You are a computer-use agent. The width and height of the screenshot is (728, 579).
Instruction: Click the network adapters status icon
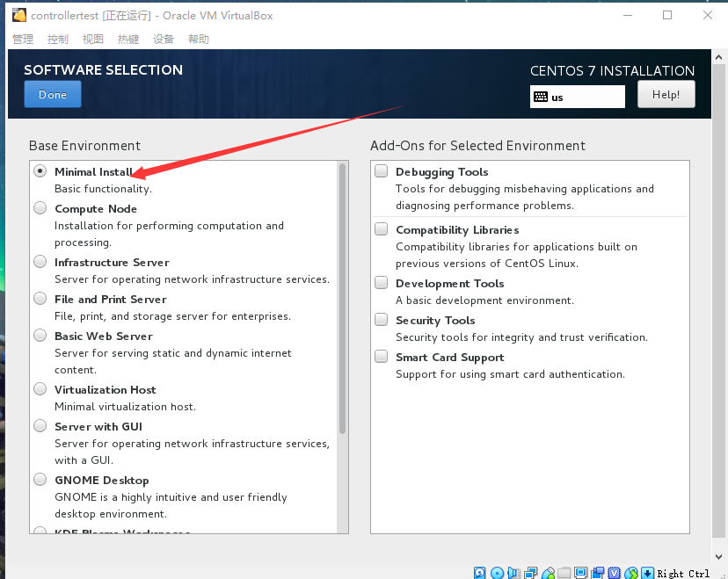point(531,573)
